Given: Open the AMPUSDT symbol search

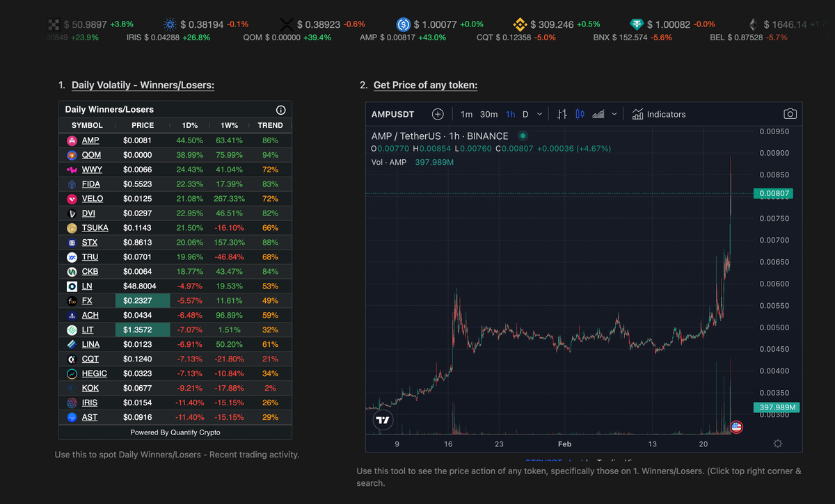Looking at the screenshot, I should (x=394, y=114).
